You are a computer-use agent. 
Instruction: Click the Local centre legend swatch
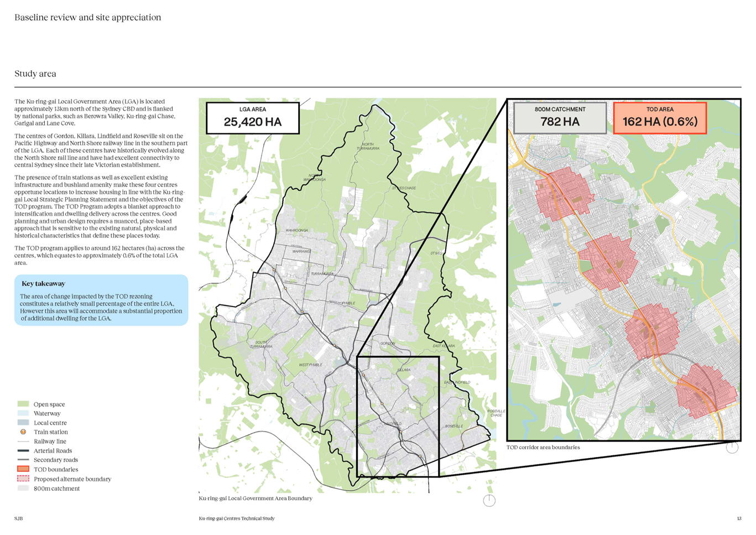point(23,423)
